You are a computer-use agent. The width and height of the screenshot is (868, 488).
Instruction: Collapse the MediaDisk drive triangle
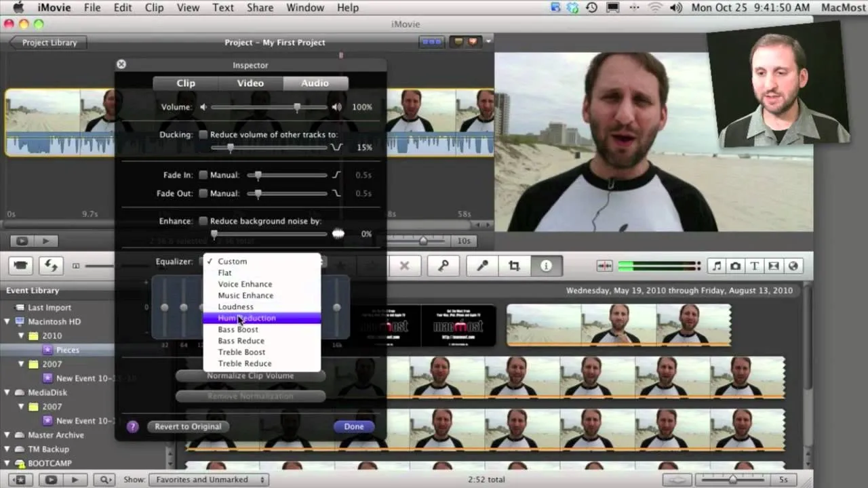coord(8,392)
